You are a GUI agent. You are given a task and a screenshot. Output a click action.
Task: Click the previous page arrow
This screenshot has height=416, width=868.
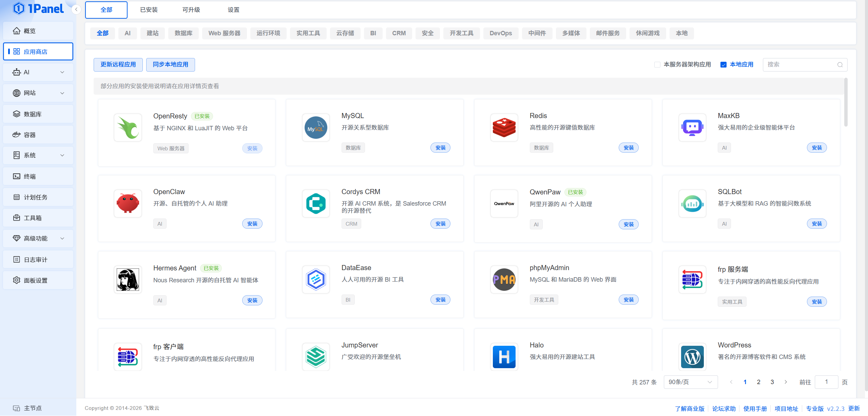point(731,382)
